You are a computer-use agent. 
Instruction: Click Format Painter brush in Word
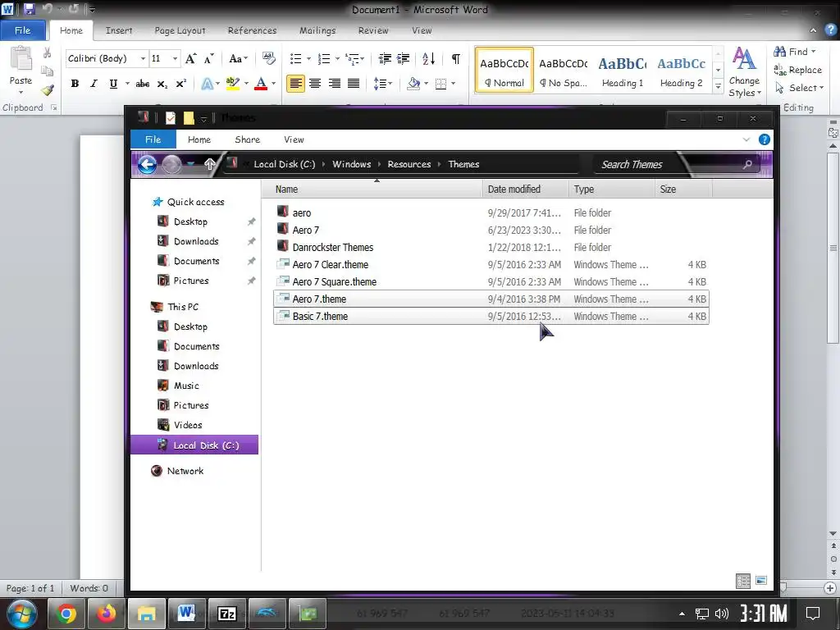(x=47, y=90)
